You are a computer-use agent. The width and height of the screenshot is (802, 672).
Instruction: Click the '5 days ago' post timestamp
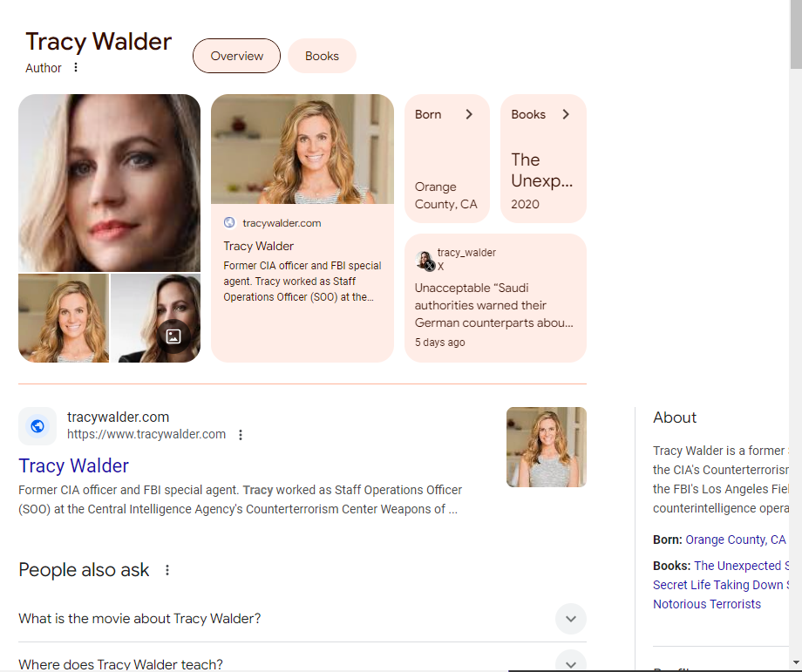(x=440, y=343)
